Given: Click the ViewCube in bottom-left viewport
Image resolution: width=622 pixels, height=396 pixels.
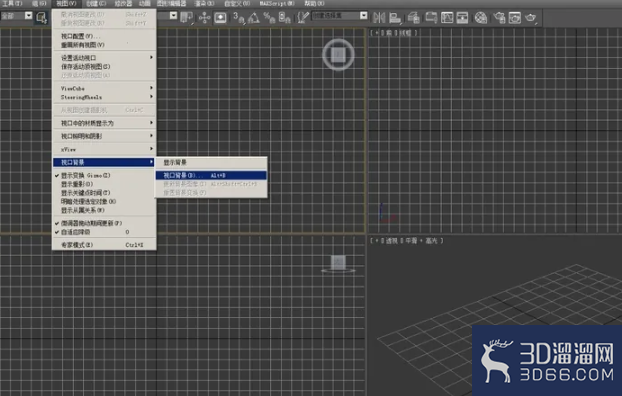Looking at the screenshot, I should [x=338, y=264].
